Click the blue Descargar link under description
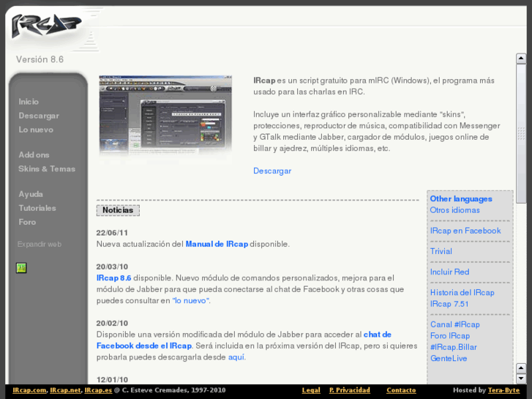The width and height of the screenshot is (532, 399). pos(272,171)
